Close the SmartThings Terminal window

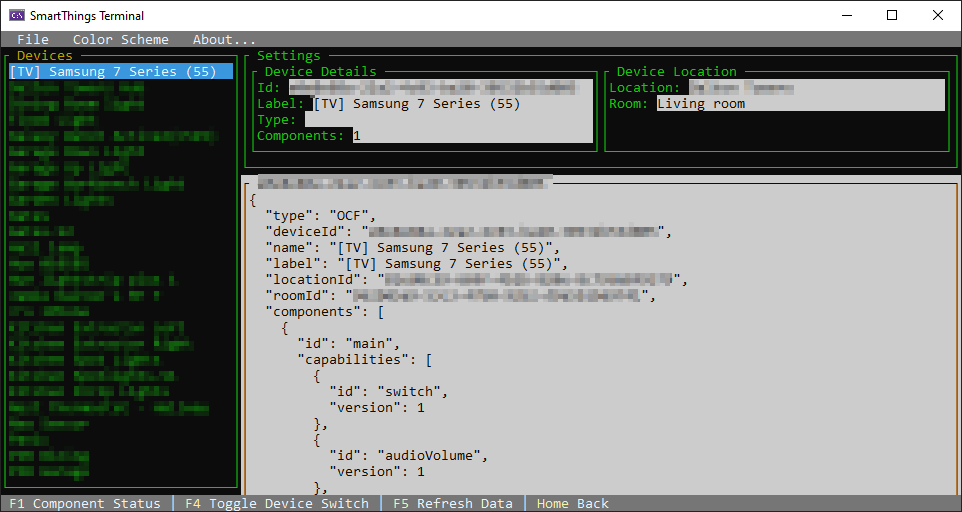pos(938,15)
